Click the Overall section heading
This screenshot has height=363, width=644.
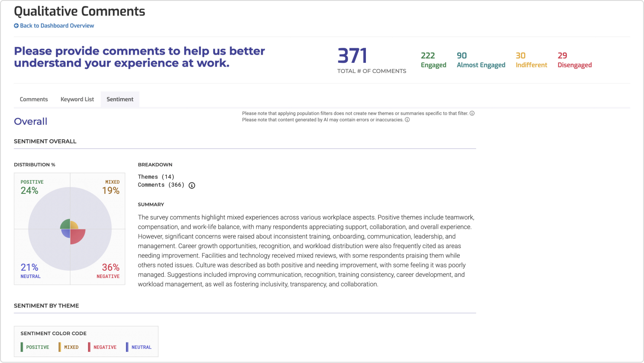31,121
